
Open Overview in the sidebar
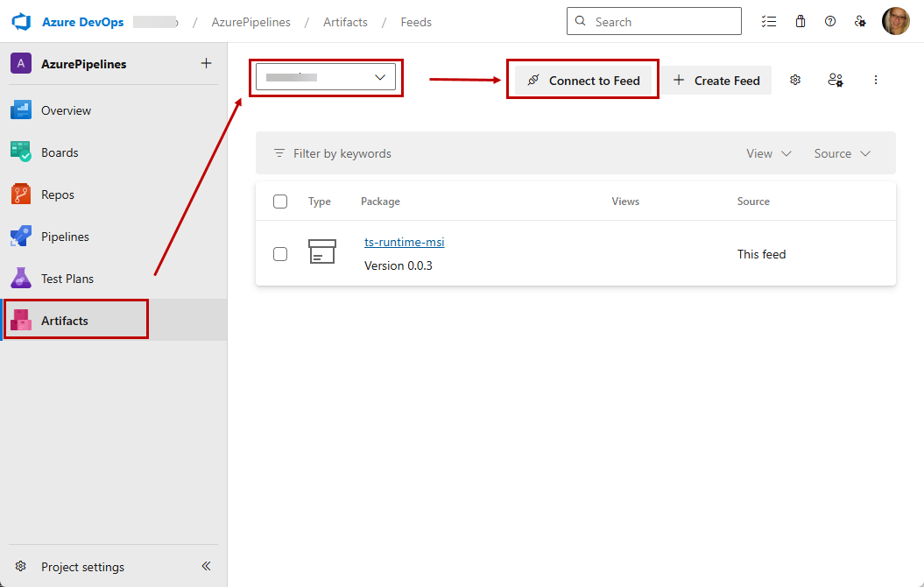[x=114, y=110]
